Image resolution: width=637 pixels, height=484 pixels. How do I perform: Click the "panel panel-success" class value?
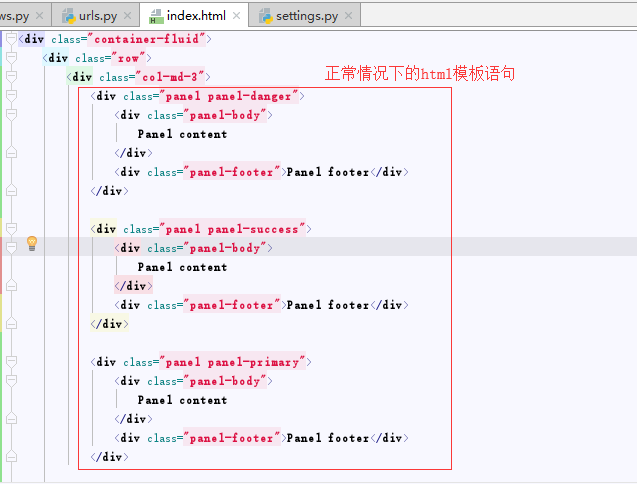[232, 229]
